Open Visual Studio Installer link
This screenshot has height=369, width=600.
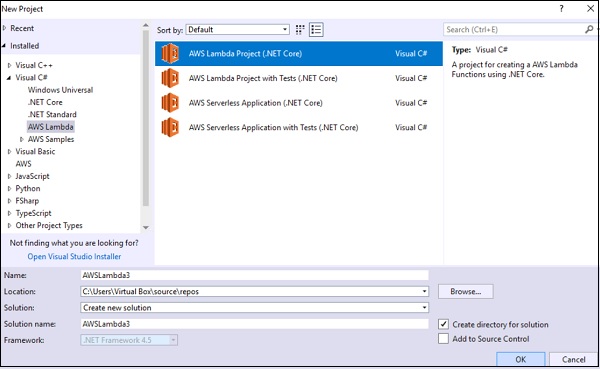point(74,256)
